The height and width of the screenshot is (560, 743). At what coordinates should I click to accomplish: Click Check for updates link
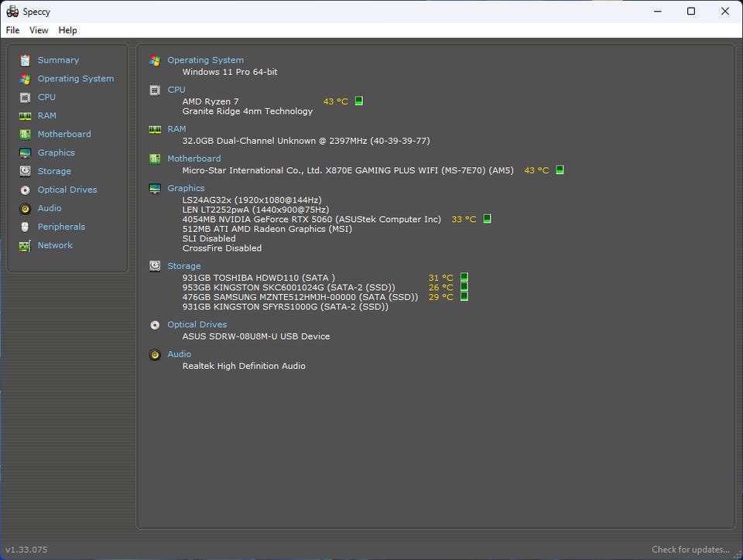coord(690,550)
